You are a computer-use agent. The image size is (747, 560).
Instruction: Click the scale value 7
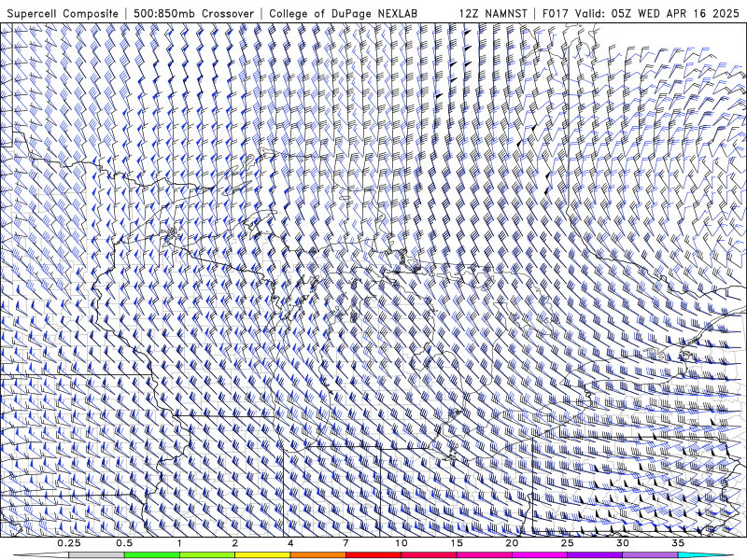coord(345,543)
